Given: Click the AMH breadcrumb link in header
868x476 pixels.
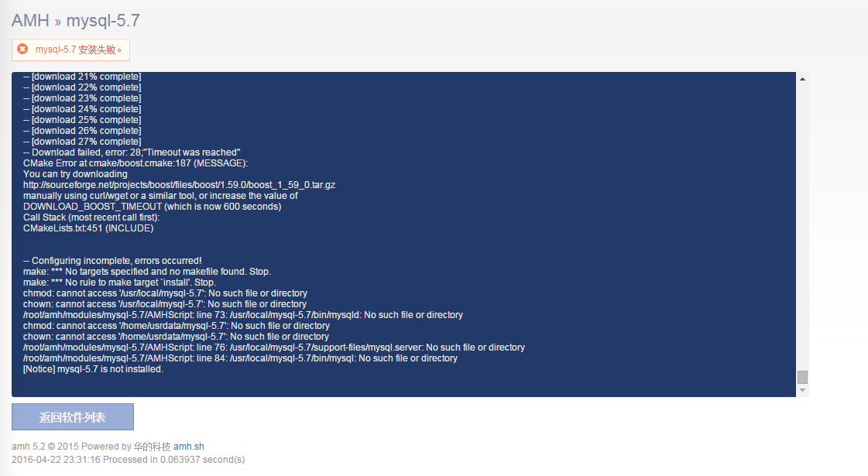Looking at the screenshot, I should (30, 21).
